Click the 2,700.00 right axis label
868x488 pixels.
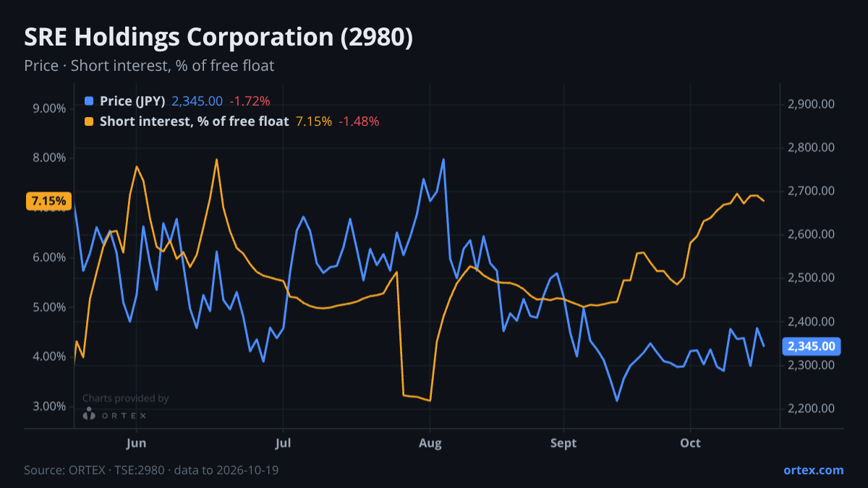(812, 191)
